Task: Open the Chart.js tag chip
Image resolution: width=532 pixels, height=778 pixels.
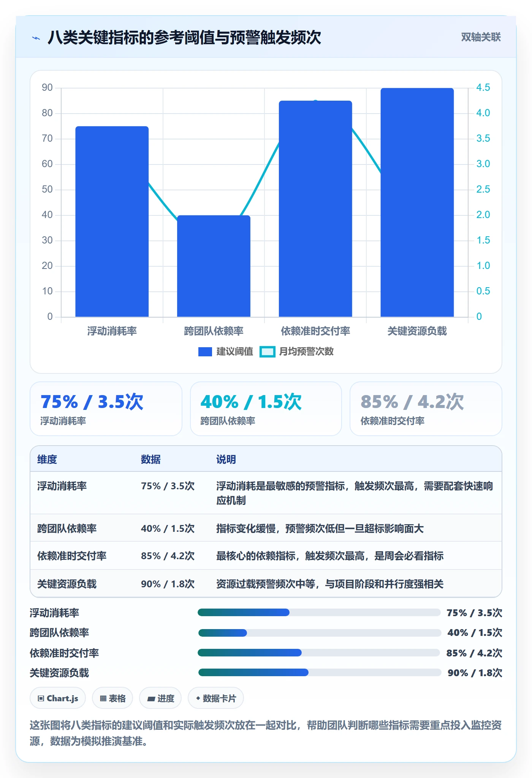Action: pos(58,698)
